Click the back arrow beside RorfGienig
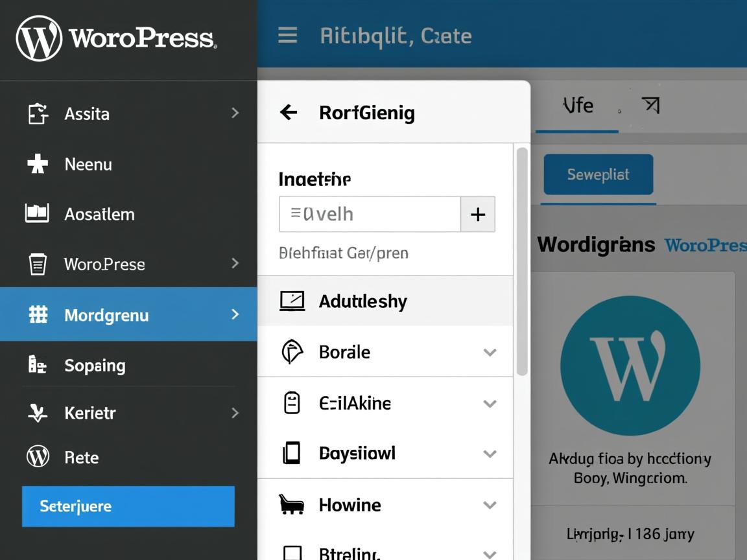The width and height of the screenshot is (747, 560). pyautogui.click(x=289, y=113)
